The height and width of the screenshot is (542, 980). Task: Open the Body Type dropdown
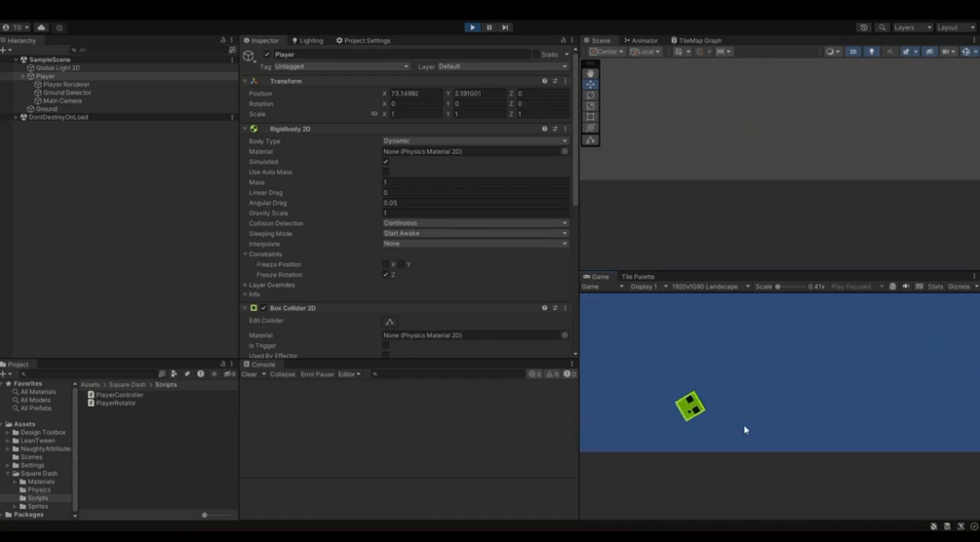click(475, 141)
